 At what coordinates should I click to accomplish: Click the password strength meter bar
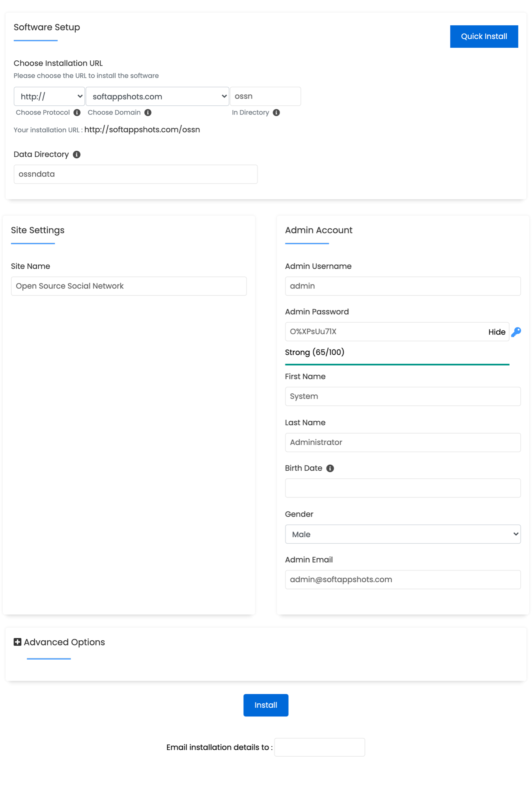coord(397,365)
